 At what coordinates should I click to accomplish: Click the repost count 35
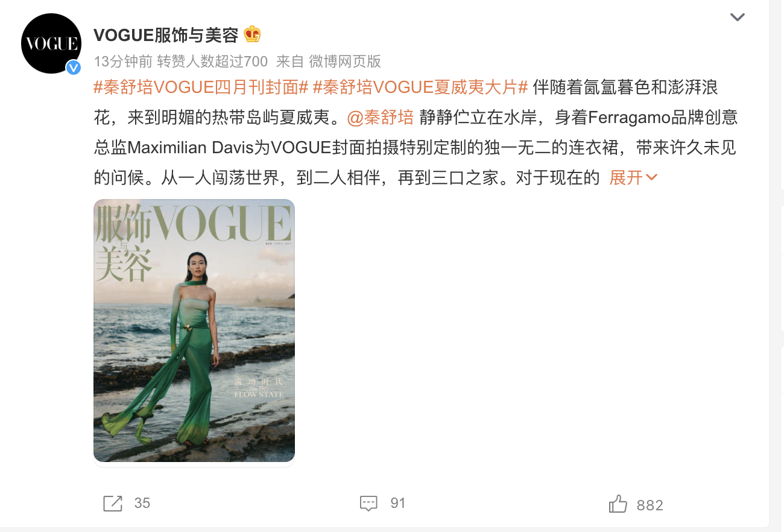142,503
